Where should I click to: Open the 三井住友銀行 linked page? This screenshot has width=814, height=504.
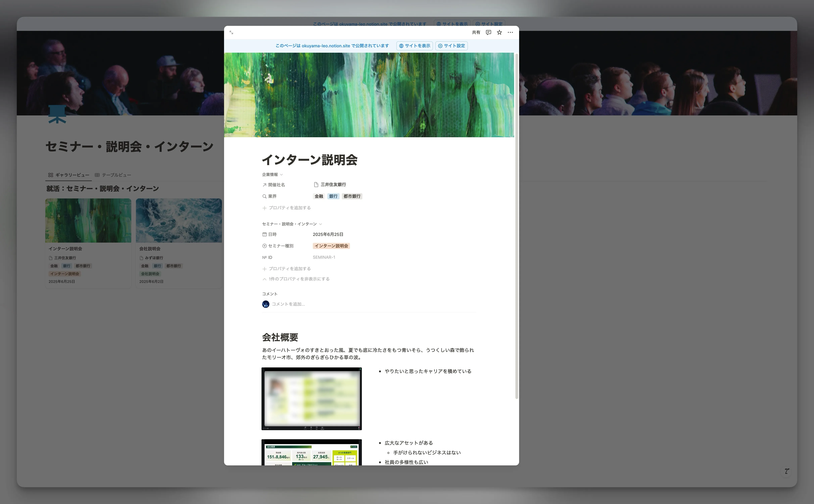point(333,184)
